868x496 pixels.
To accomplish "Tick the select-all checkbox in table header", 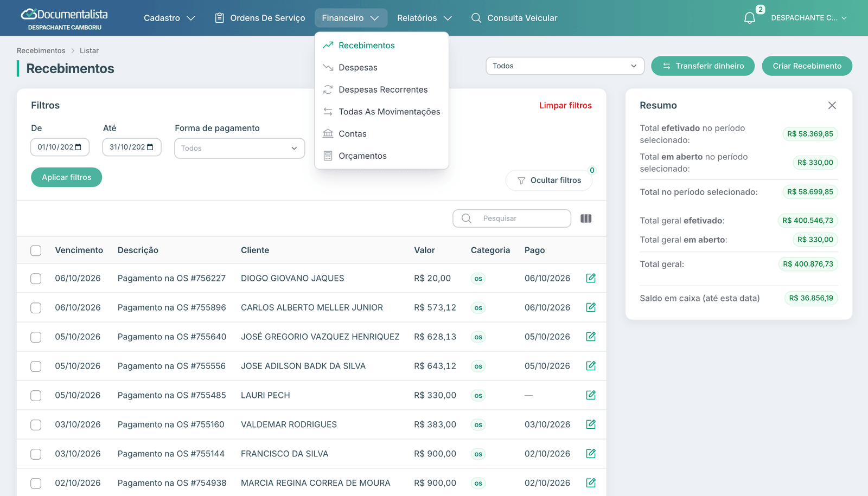I will [x=36, y=250].
